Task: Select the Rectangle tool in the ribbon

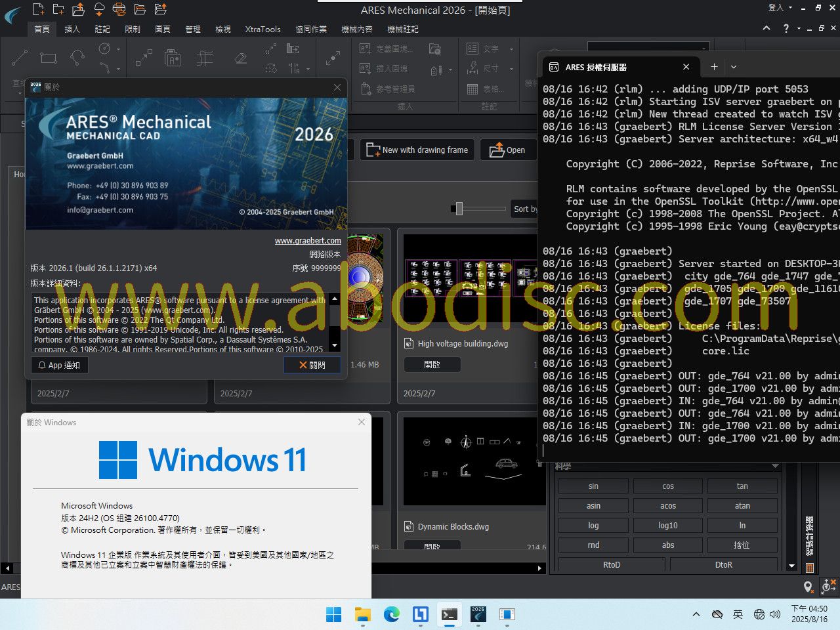Action: 49,58
